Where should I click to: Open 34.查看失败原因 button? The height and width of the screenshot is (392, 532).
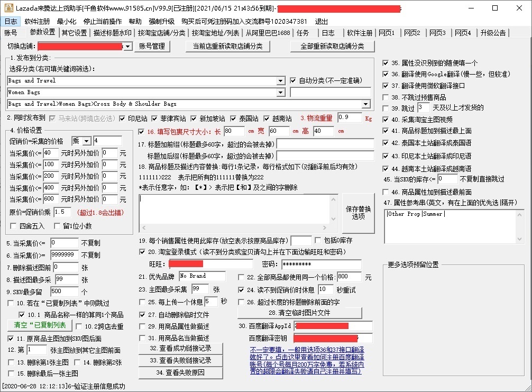pyautogui.click(x=180, y=372)
